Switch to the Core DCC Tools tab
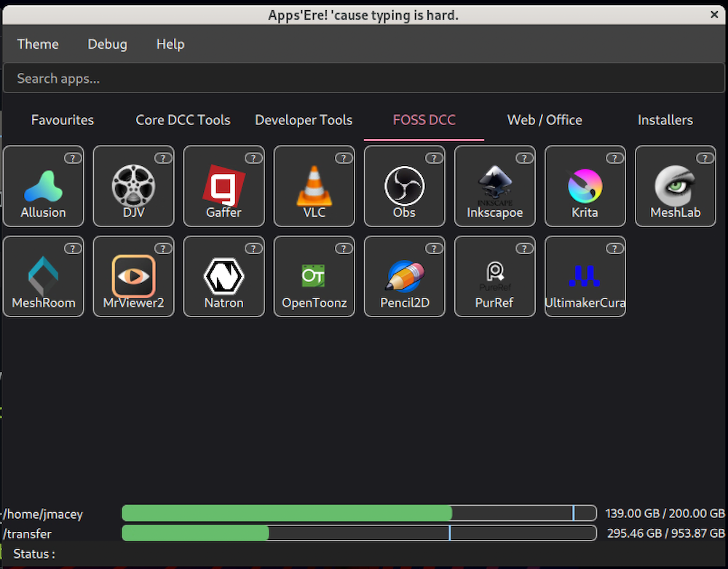 tap(183, 120)
